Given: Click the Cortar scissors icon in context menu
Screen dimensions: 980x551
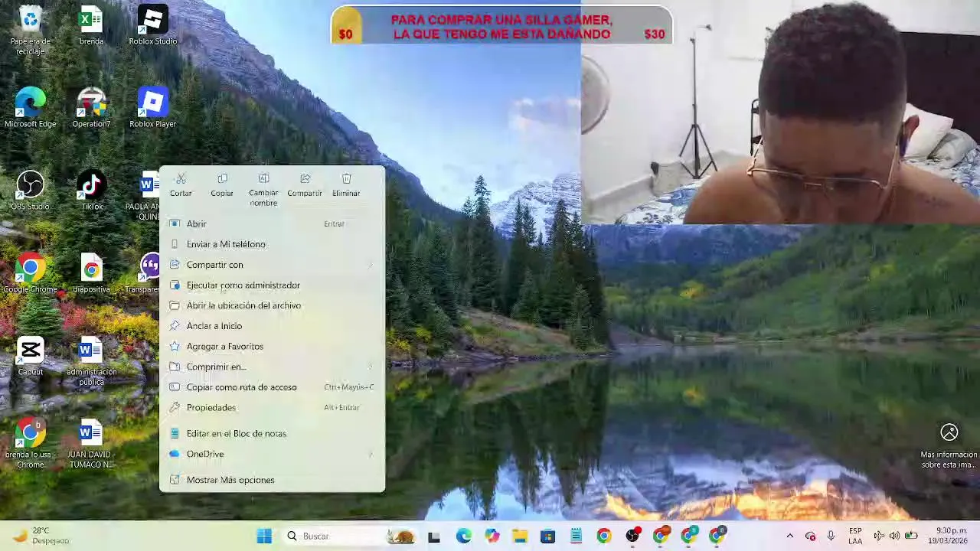Looking at the screenshot, I should pyautogui.click(x=181, y=179).
